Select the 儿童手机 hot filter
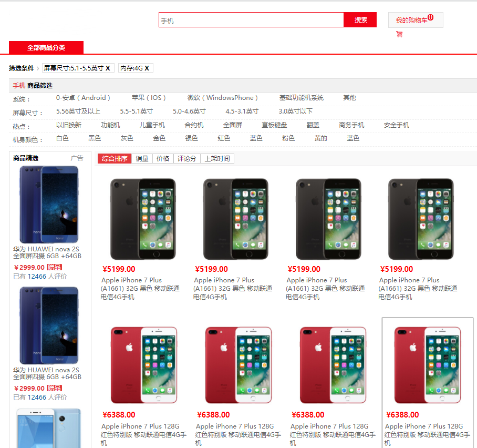The image size is (477, 448). [152, 125]
